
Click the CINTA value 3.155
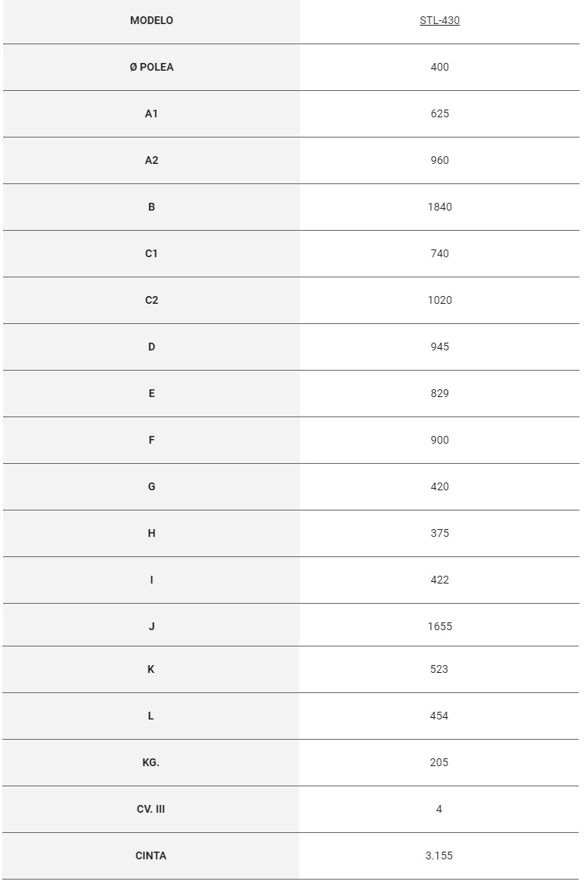pyautogui.click(x=439, y=855)
